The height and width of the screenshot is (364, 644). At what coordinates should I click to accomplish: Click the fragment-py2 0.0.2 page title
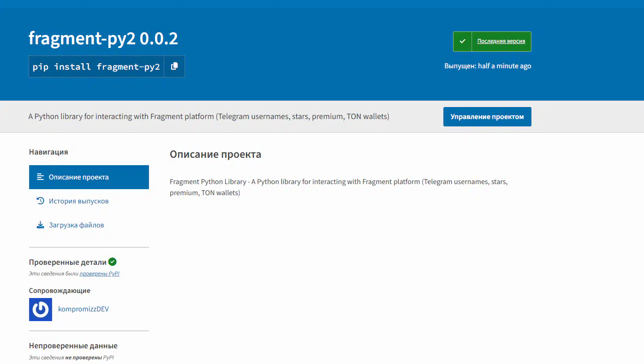pos(103,38)
